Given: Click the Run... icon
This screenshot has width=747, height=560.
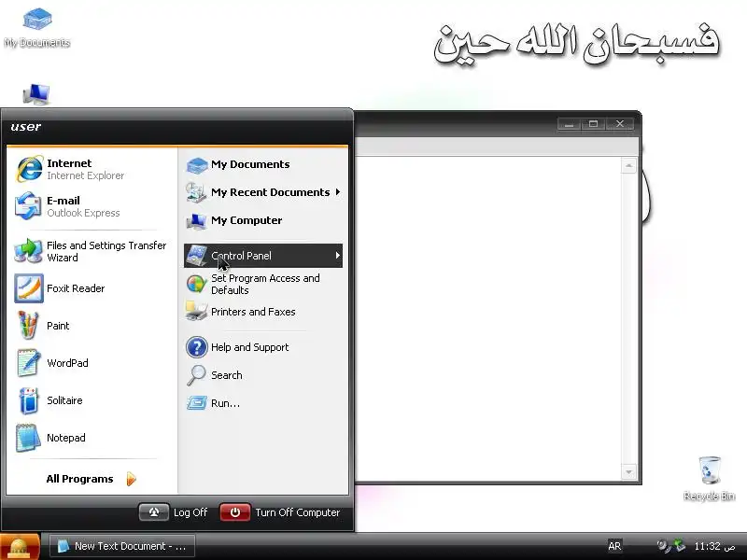Looking at the screenshot, I should pyautogui.click(x=196, y=403).
